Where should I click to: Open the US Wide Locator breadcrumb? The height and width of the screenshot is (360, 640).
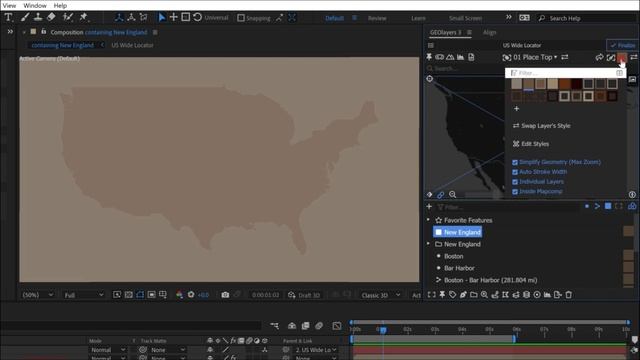coord(132,45)
